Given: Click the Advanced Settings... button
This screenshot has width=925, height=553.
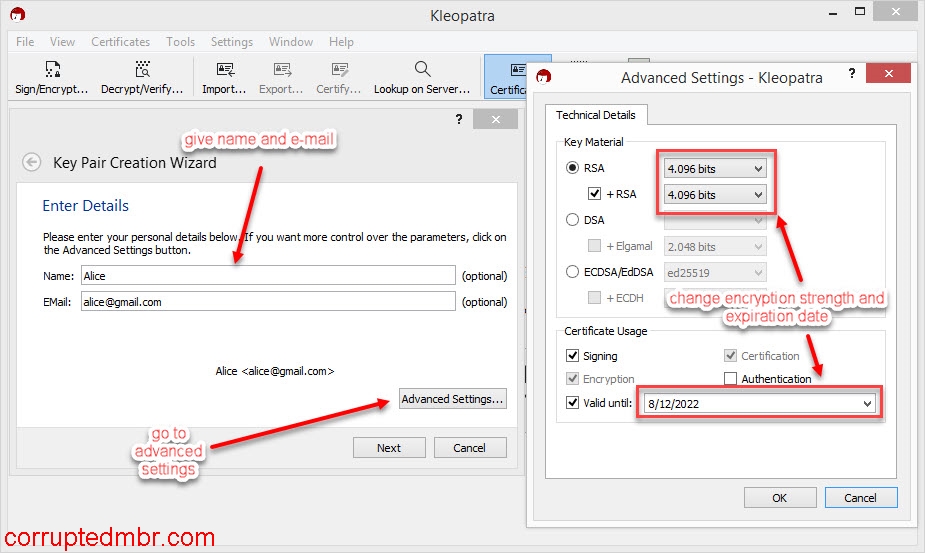Looking at the screenshot, I should tap(452, 399).
